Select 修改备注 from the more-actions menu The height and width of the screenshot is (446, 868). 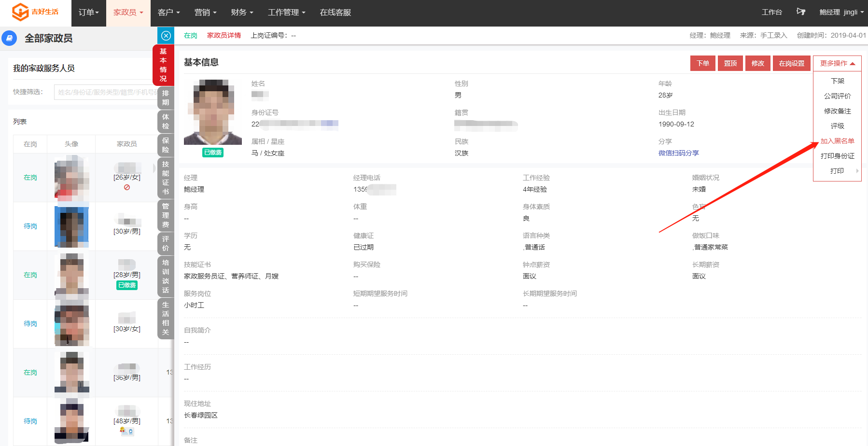click(x=837, y=111)
